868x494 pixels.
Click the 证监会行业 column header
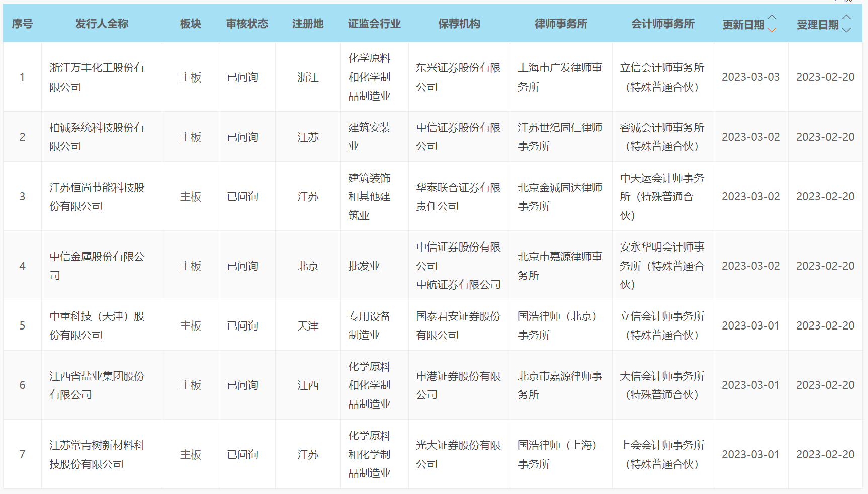pyautogui.click(x=374, y=24)
